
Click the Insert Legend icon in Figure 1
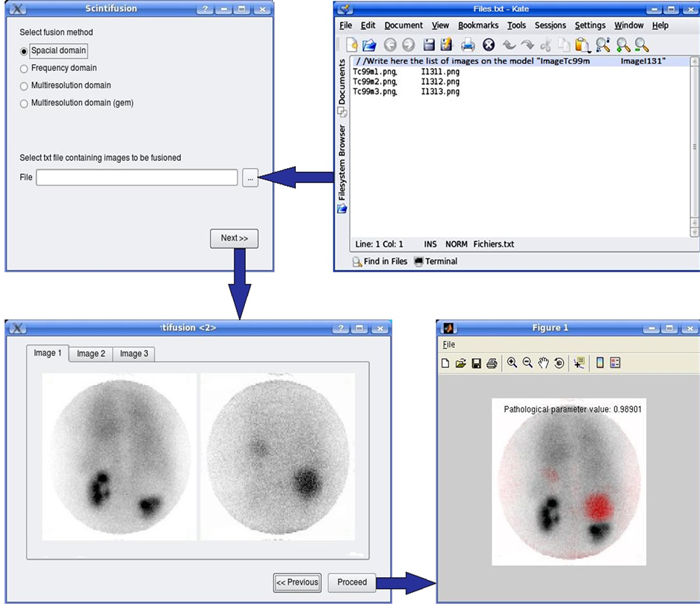[x=615, y=363]
